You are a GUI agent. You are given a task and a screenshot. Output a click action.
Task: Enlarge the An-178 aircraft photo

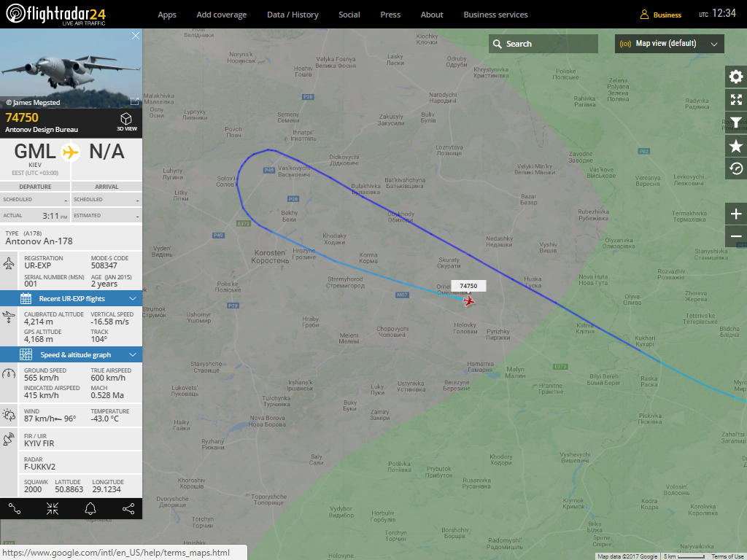click(134, 101)
